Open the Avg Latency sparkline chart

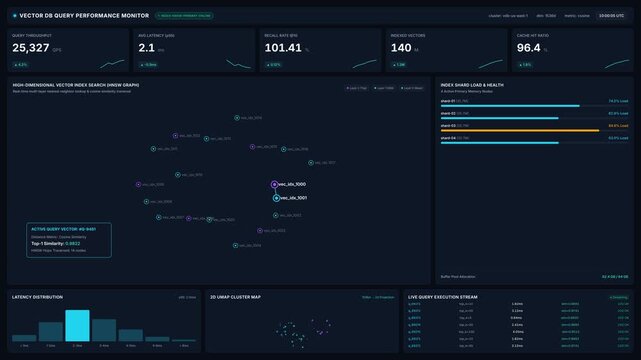[x=238, y=64]
